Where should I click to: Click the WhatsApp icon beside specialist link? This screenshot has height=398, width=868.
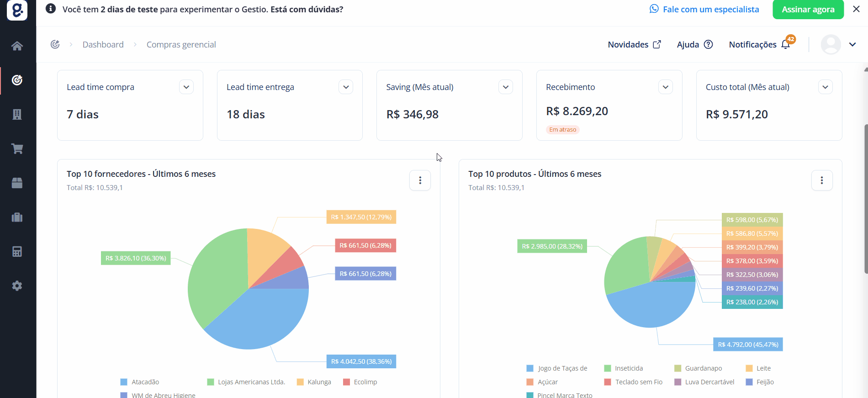(x=654, y=9)
